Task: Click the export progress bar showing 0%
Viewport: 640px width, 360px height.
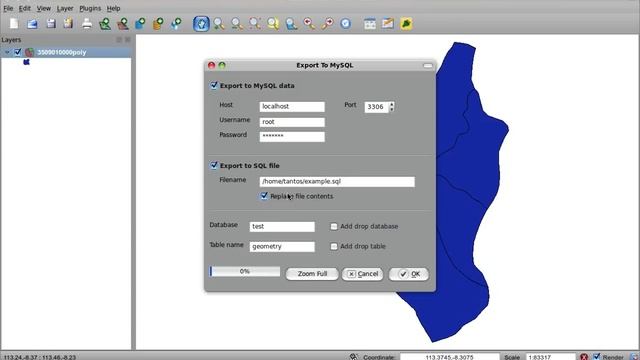Action: point(245,271)
